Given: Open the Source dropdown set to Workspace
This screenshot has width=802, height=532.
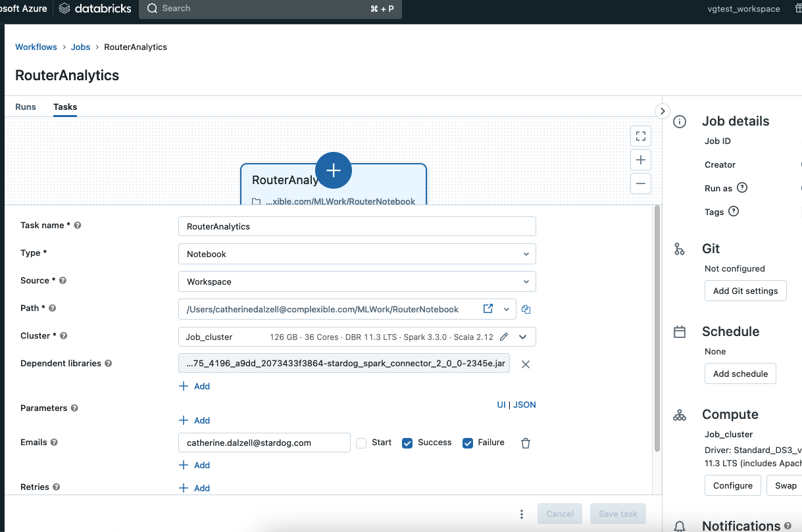Looking at the screenshot, I should tap(357, 281).
